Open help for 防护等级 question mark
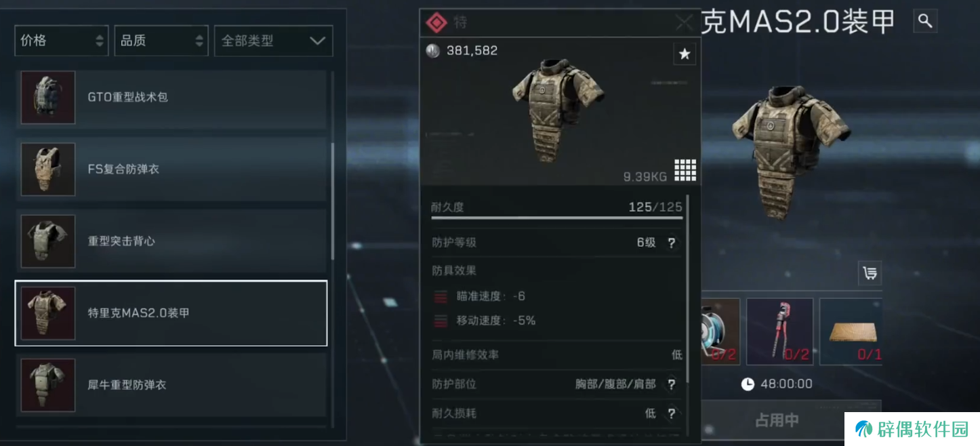 coord(672,243)
